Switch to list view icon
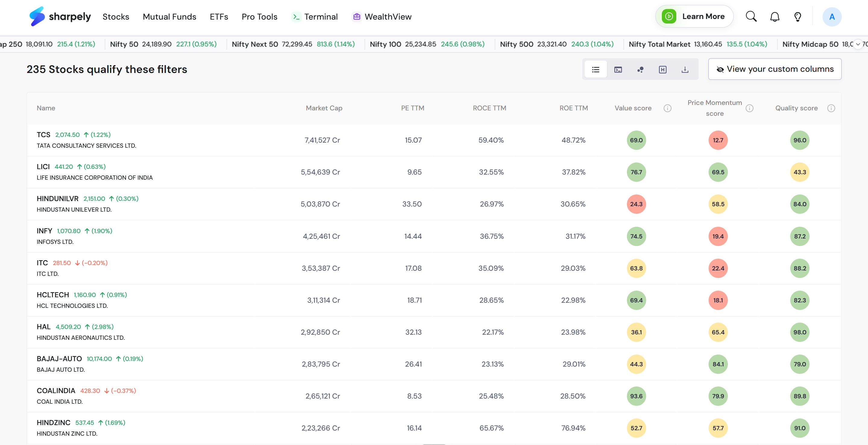868x445 pixels. pos(596,69)
